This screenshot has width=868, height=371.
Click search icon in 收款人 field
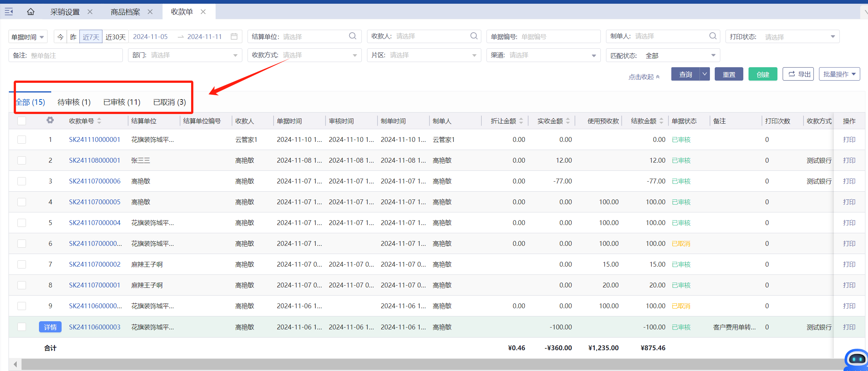tap(474, 36)
